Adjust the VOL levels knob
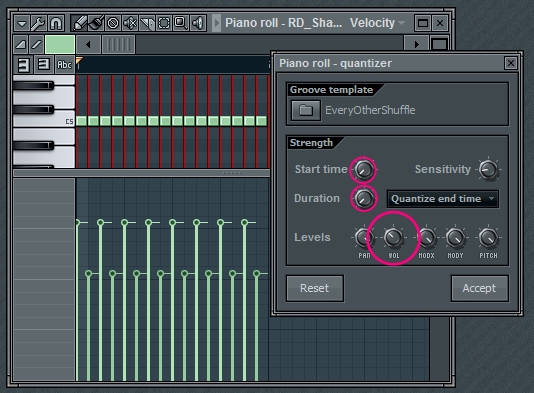534x393 pixels. 393,238
